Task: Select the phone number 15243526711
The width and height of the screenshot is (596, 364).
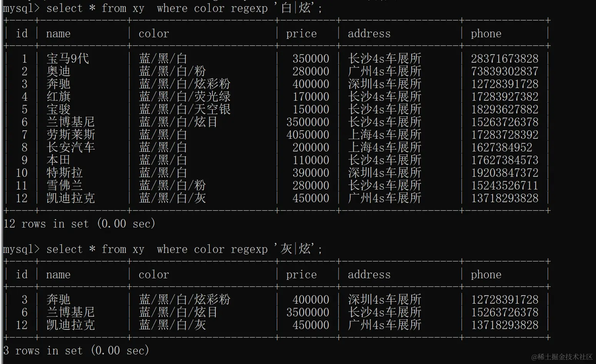Action: click(x=505, y=185)
